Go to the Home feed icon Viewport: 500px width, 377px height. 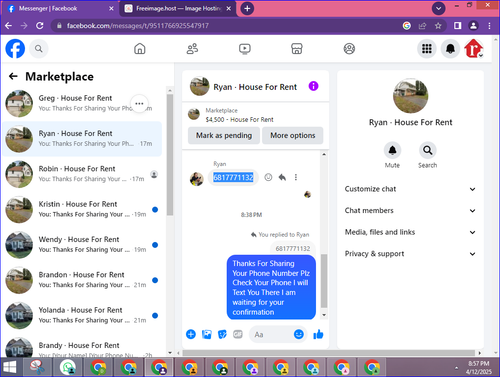[x=140, y=49]
